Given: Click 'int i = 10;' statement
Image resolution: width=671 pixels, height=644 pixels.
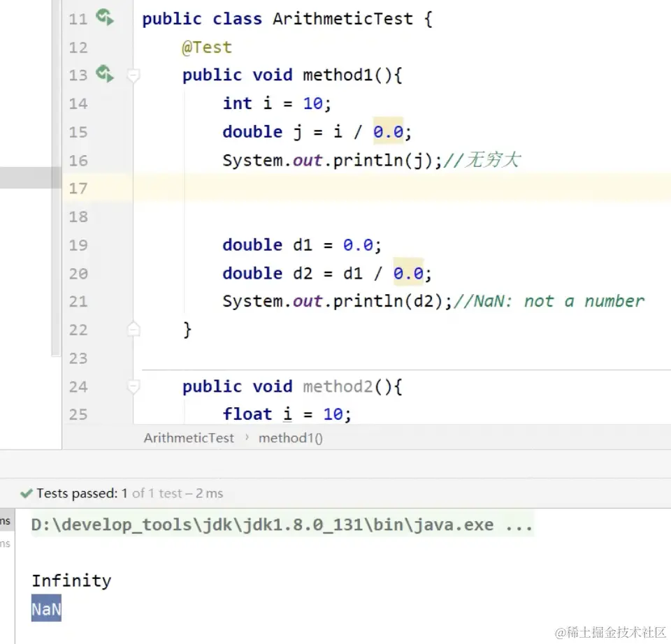Looking at the screenshot, I should coord(277,103).
